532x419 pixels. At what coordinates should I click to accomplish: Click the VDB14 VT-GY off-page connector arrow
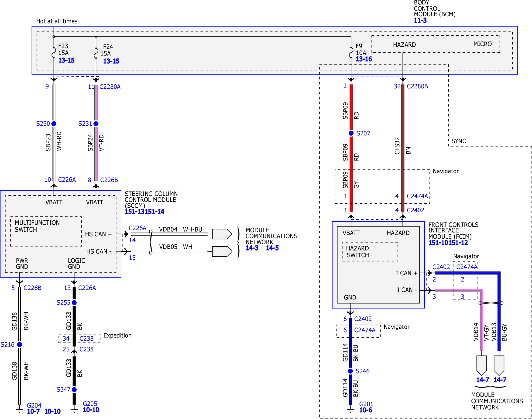click(482, 365)
